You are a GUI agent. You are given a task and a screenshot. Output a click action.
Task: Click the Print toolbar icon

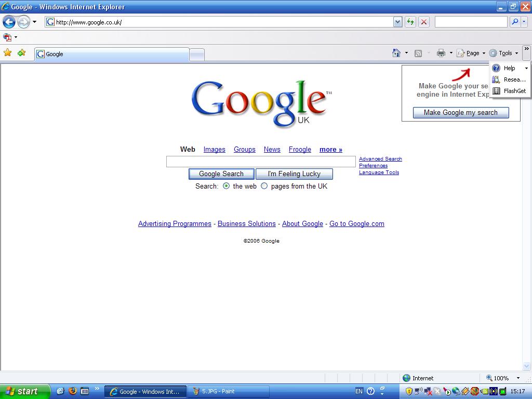pos(441,53)
